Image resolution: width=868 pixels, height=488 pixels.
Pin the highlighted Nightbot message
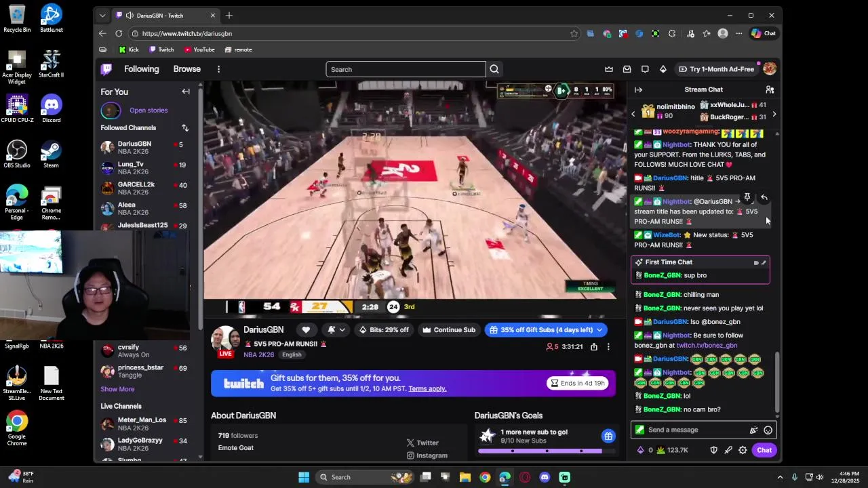[x=747, y=197]
